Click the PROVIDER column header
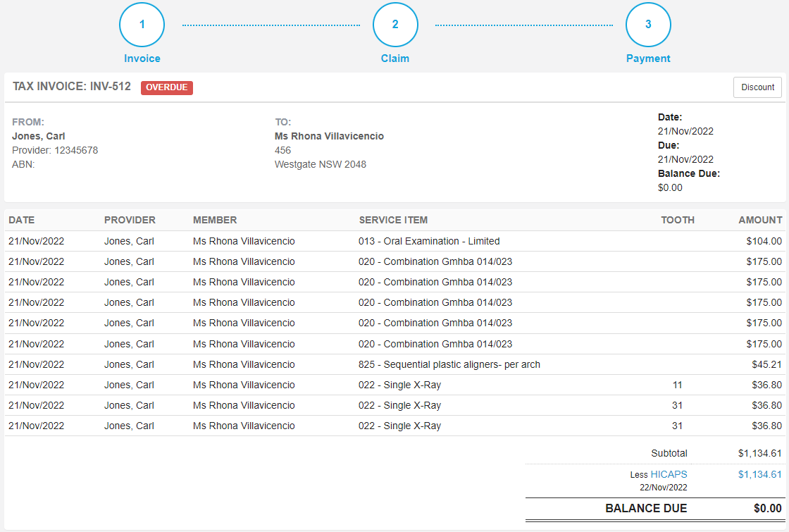Screen dimensions: 789x532 coord(130,220)
